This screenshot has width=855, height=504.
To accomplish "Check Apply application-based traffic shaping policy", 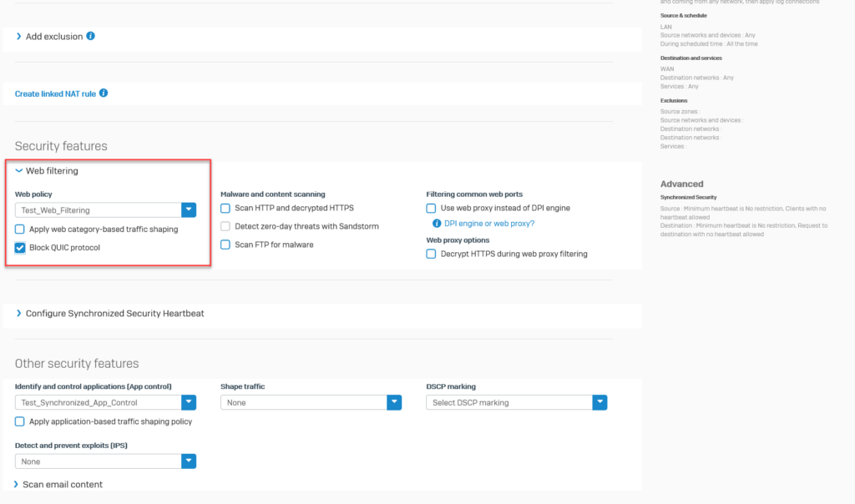I will pos(20,421).
